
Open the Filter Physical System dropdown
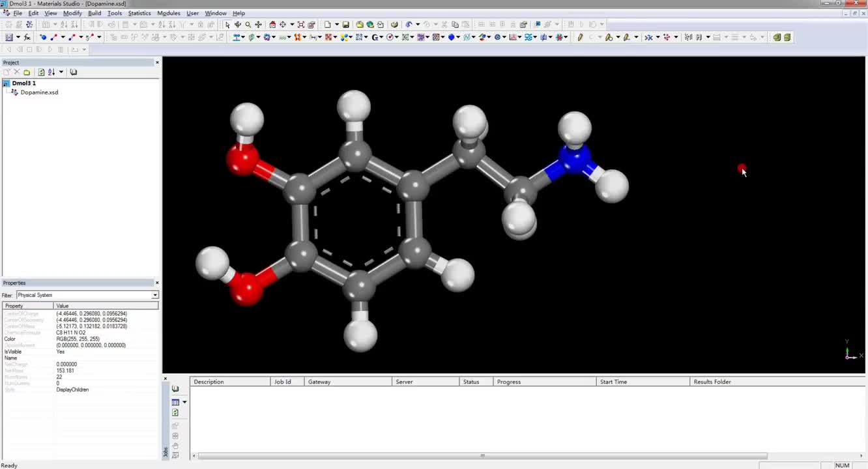154,295
